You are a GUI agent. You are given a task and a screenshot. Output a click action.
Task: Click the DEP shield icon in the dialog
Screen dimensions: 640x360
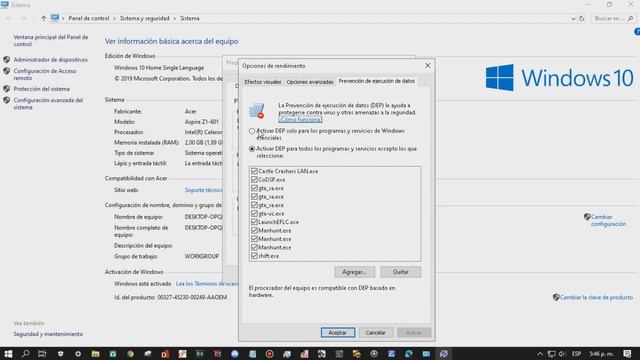pos(257,111)
